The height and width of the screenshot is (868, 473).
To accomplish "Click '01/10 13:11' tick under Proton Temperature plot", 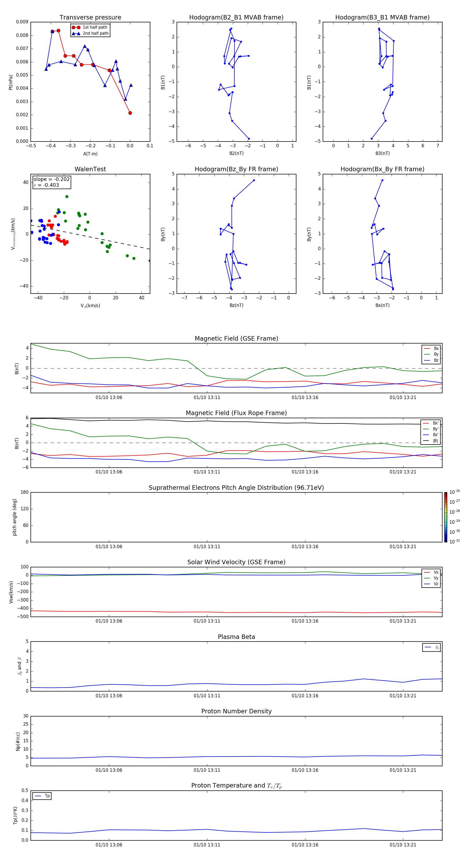I will [207, 845].
